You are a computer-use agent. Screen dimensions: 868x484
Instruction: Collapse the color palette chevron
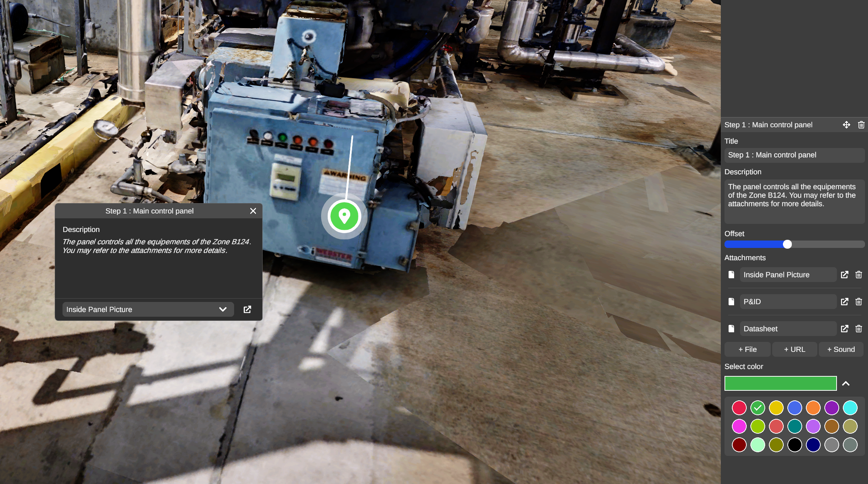pyautogui.click(x=845, y=383)
